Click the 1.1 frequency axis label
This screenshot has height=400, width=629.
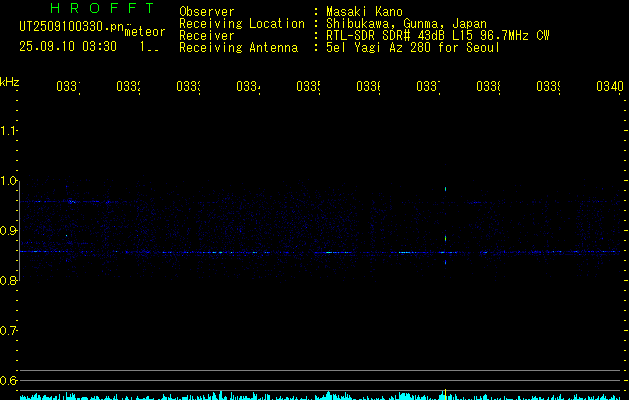(x=8, y=130)
